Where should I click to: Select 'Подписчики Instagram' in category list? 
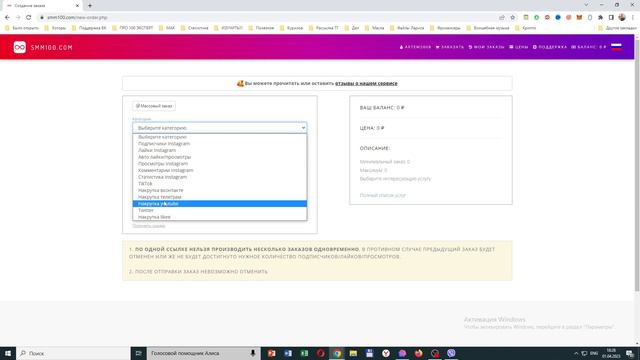[220, 144]
